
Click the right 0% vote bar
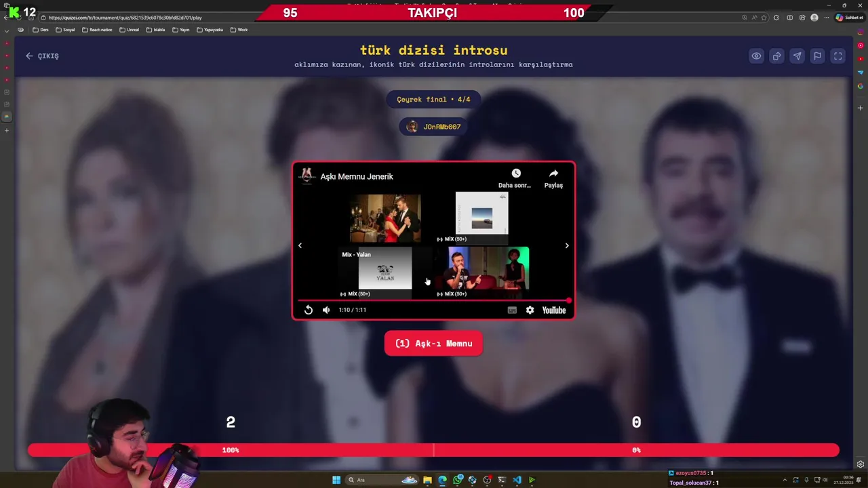[636, 450]
